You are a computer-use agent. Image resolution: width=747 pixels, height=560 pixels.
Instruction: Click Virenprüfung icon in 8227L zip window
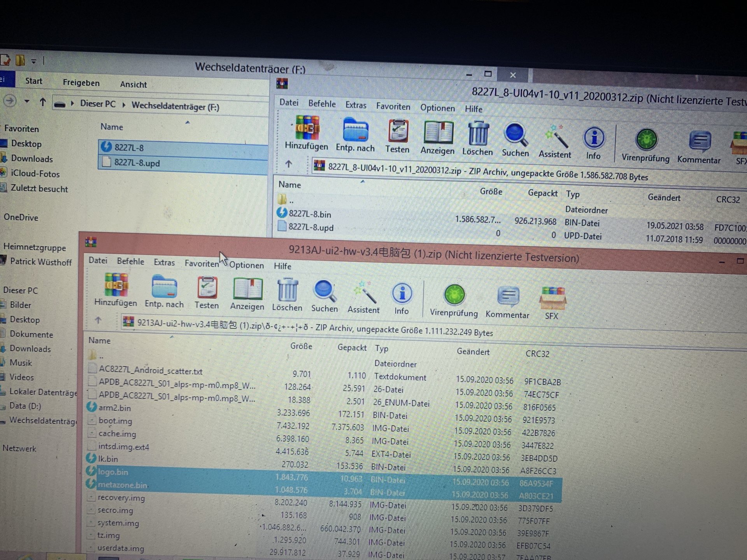pos(647,140)
